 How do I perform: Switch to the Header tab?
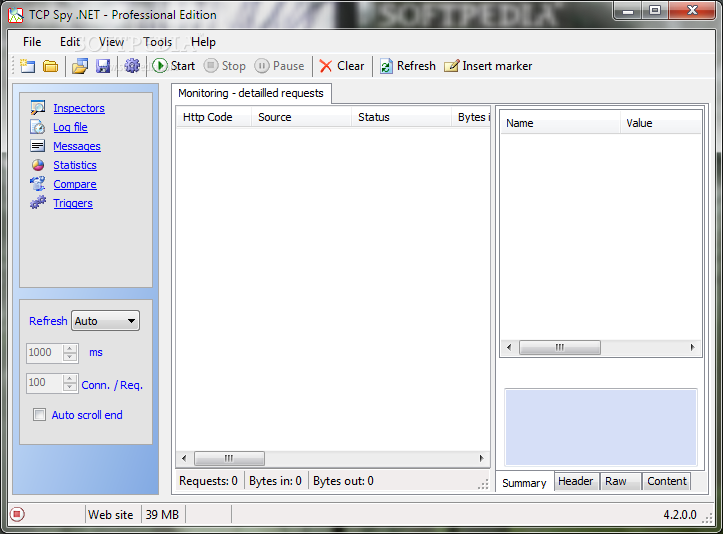[x=575, y=481]
